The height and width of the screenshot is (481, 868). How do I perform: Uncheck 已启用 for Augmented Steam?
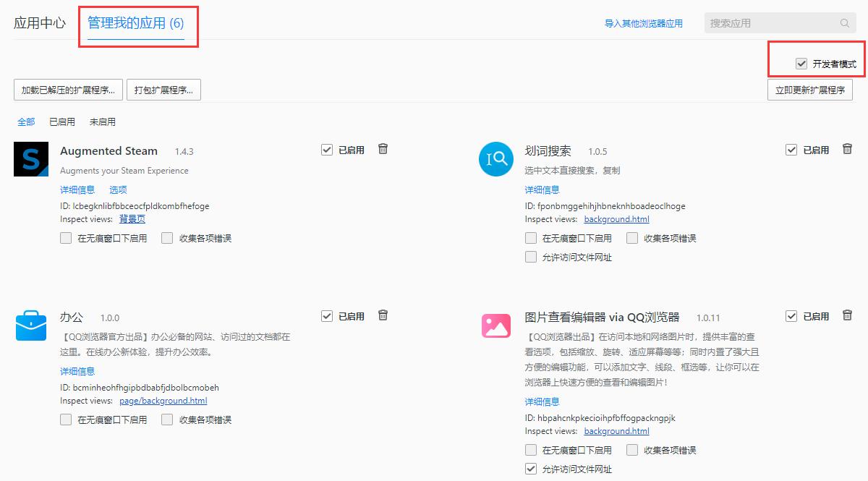pyautogui.click(x=327, y=149)
